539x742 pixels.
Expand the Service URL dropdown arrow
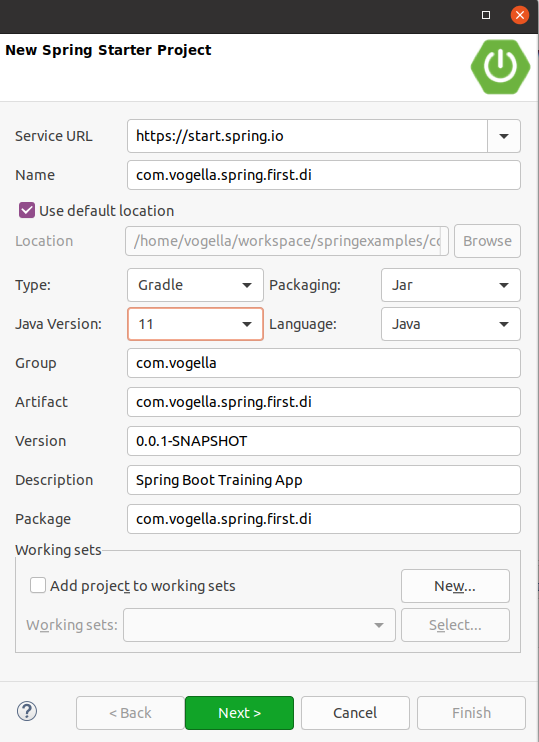[504, 136]
